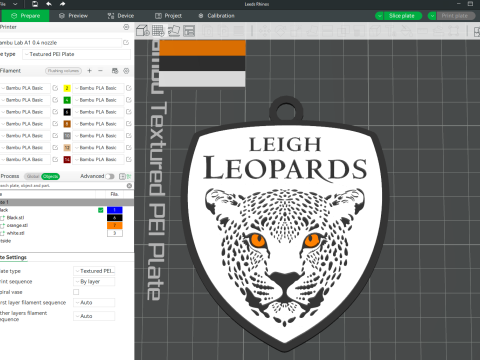
Task: Expand the Print plate dropdown arrow
Action: (x=432, y=16)
